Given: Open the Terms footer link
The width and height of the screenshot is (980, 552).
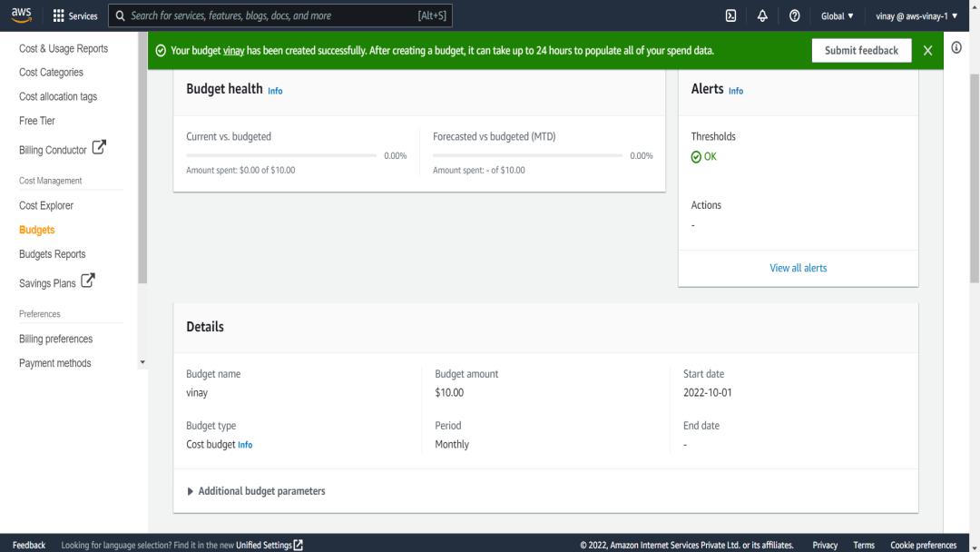Looking at the screenshot, I should tap(864, 545).
